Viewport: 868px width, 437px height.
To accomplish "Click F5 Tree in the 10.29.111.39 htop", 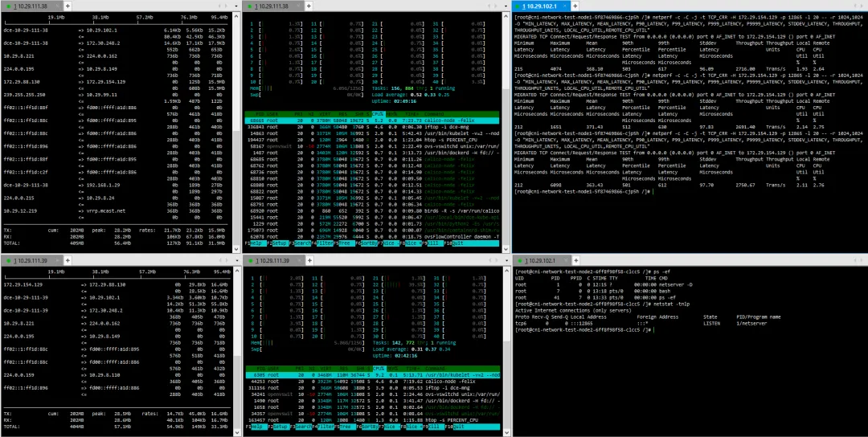I will [x=346, y=427].
